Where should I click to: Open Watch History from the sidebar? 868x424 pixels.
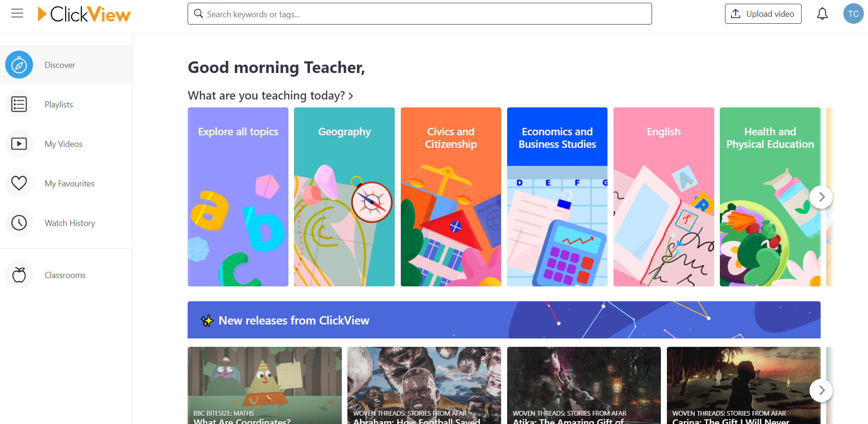pyautogui.click(x=66, y=223)
